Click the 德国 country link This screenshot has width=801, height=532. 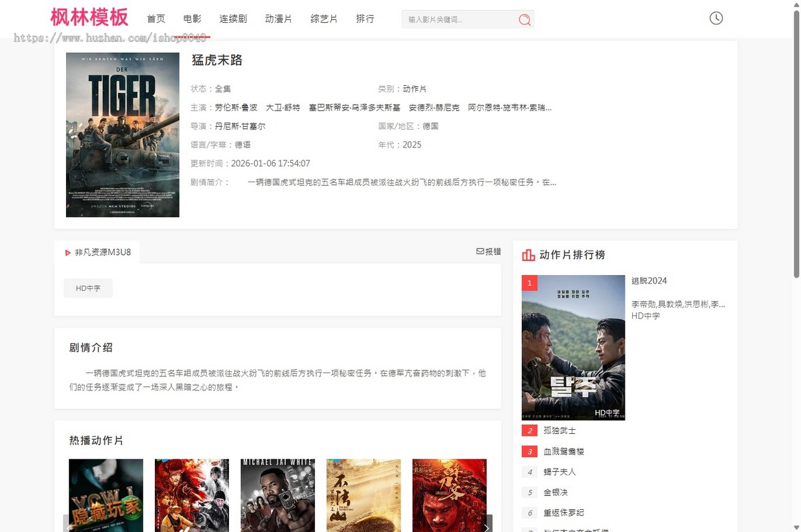pyautogui.click(x=431, y=126)
